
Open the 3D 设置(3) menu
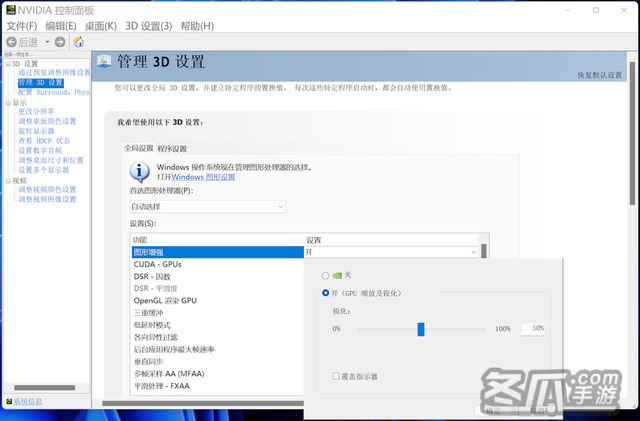point(149,26)
